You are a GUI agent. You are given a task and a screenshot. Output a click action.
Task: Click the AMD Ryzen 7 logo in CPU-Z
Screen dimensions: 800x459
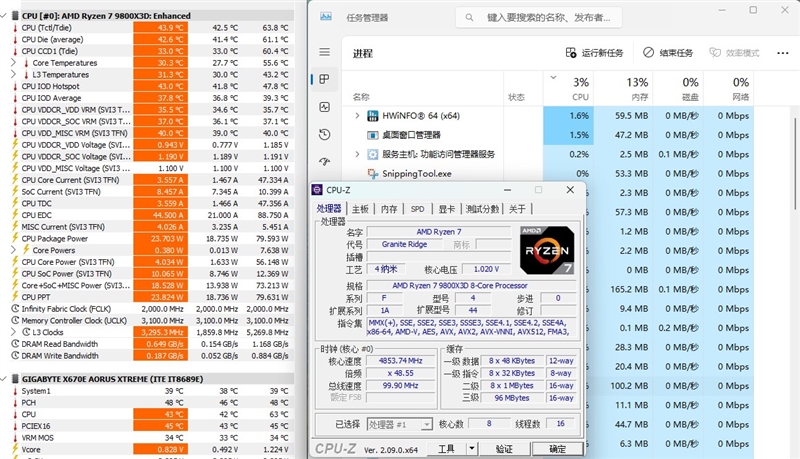pyautogui.click(x=546, y=250)
